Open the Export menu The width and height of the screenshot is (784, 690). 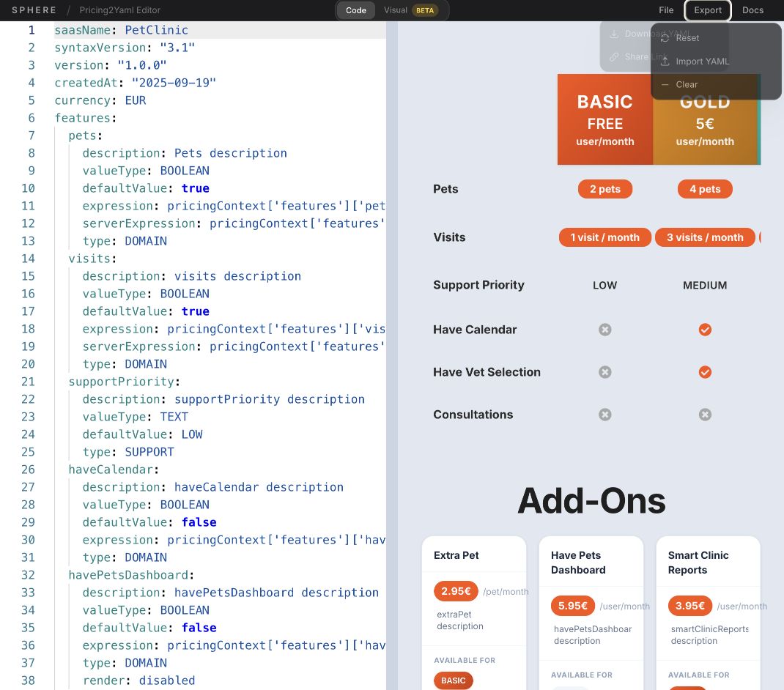coord(708,10)
